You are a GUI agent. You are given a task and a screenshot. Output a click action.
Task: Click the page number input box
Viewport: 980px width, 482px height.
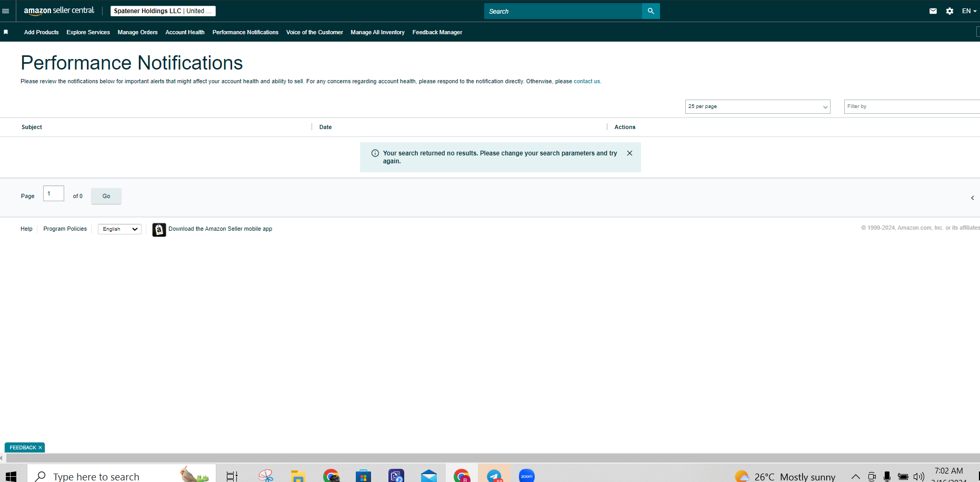(54, 193)
